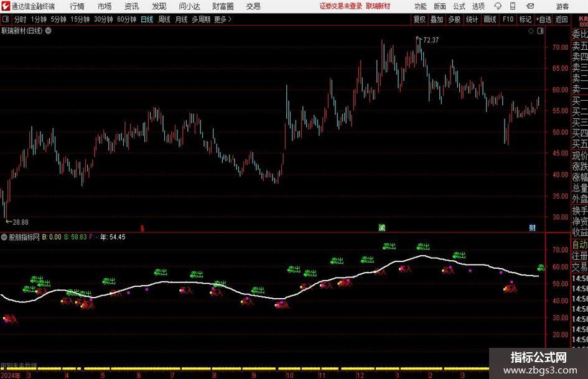Screen dimensions: 588x379
Task: Switch to 周线 weekly period
Action: point(164,19)
